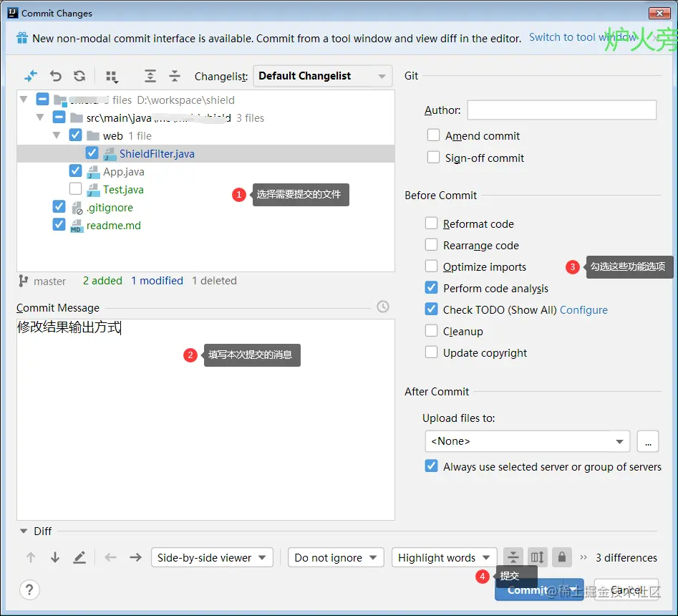
Task: Click the Configure TODO link
Action: pyautogui.click(x=583, y=310)
